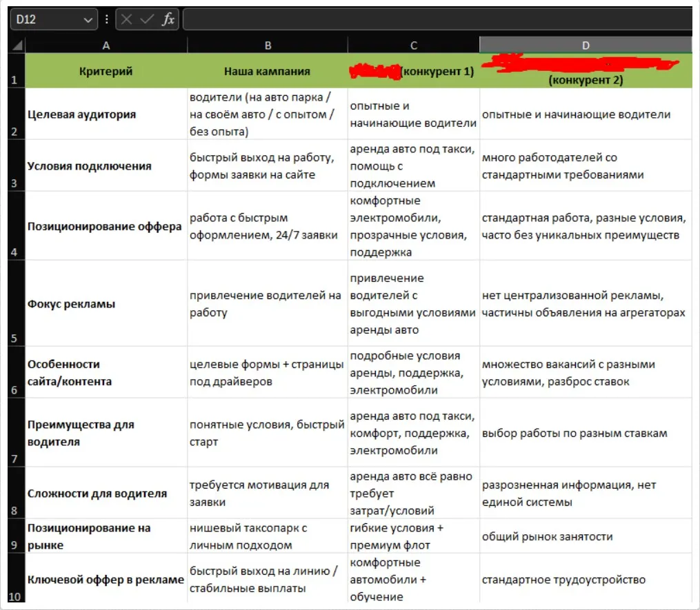Click cell 'привлечение водителей на работу'
Screen dimensions: 700x610
[268, 303]
